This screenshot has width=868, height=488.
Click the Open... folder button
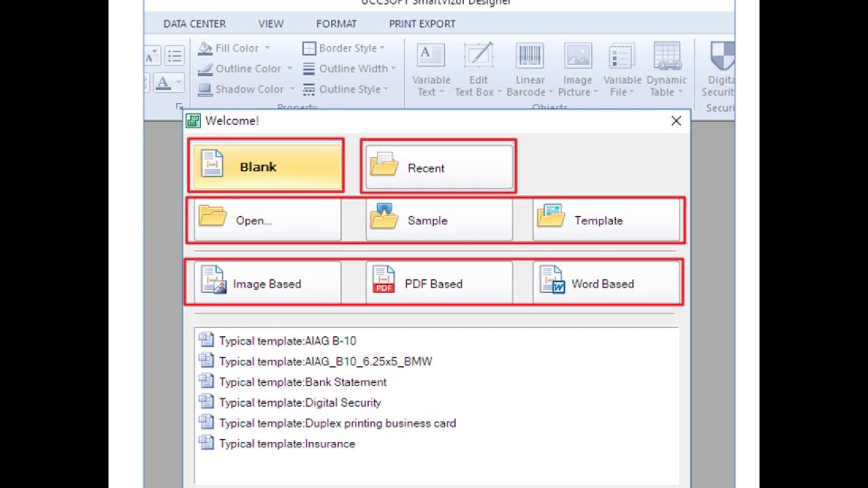click(x=267, y=220)
